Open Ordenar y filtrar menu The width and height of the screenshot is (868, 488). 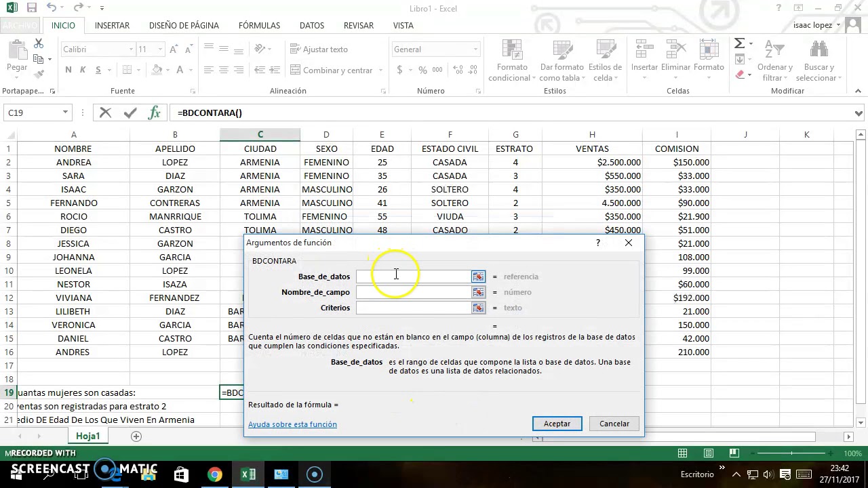tap(774, 61)
